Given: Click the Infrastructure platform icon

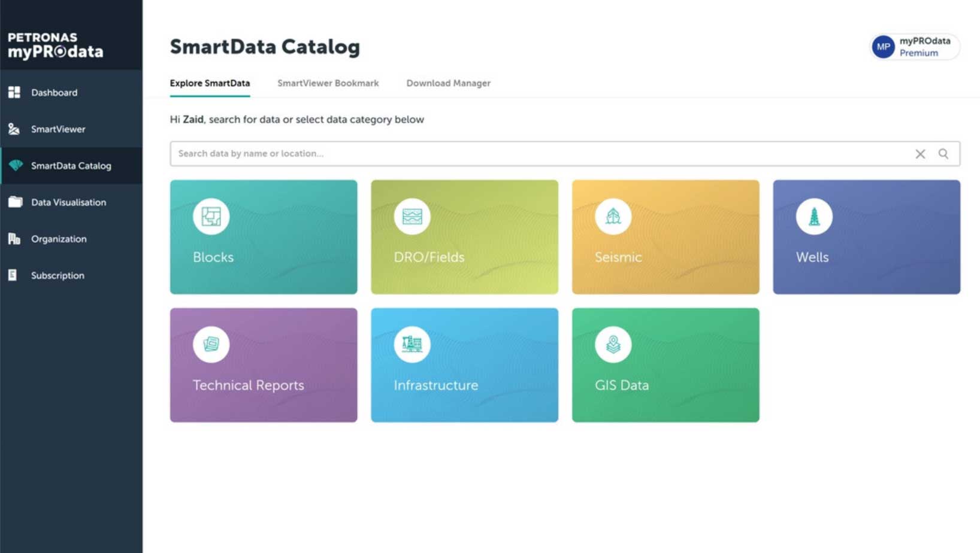Looking at the screenshot, I should coord(412,344).
